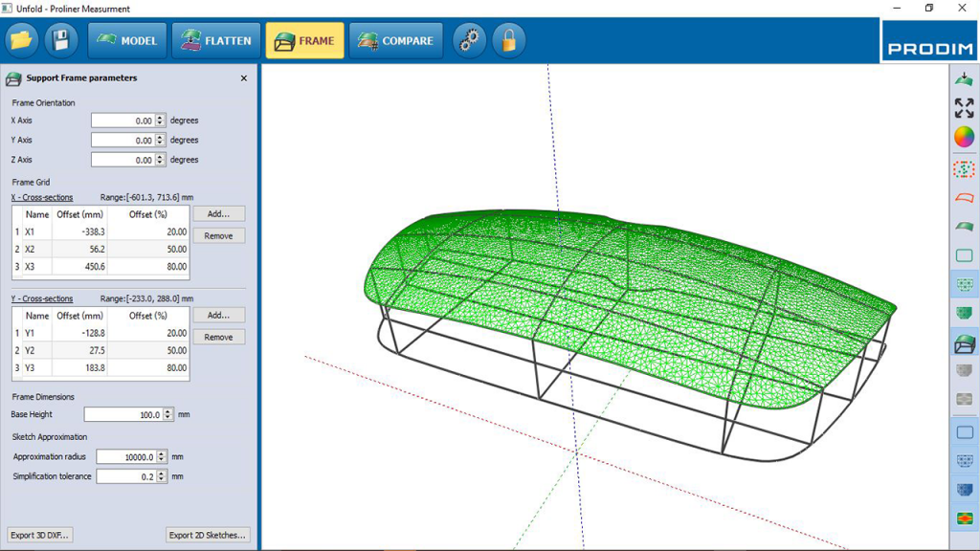Open settings gears icon in toolbar
Image resolution: width=980 pixels, height=551 pixels.
[x=469, y=40]
